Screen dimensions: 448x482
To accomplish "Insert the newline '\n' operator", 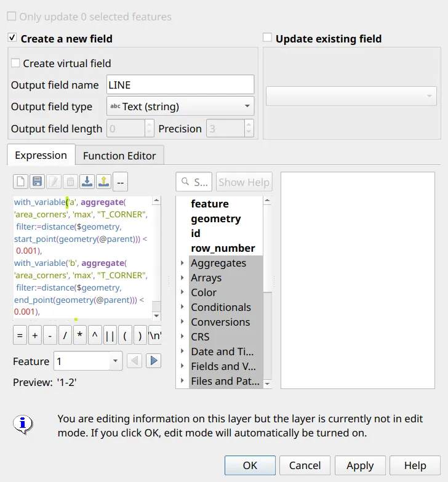I will [155, 335].
